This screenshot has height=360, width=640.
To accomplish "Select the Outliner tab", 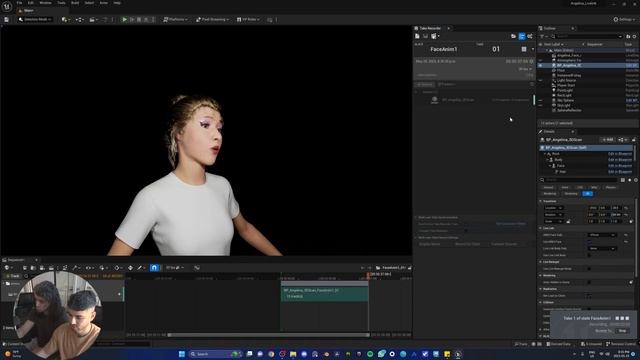I will pos(549,28).
